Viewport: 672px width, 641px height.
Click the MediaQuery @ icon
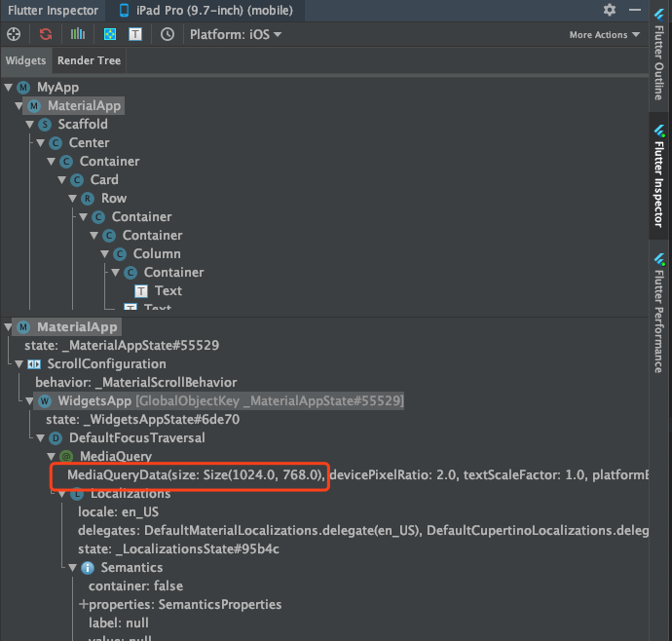pyautogui.click(x=66, y=456)
